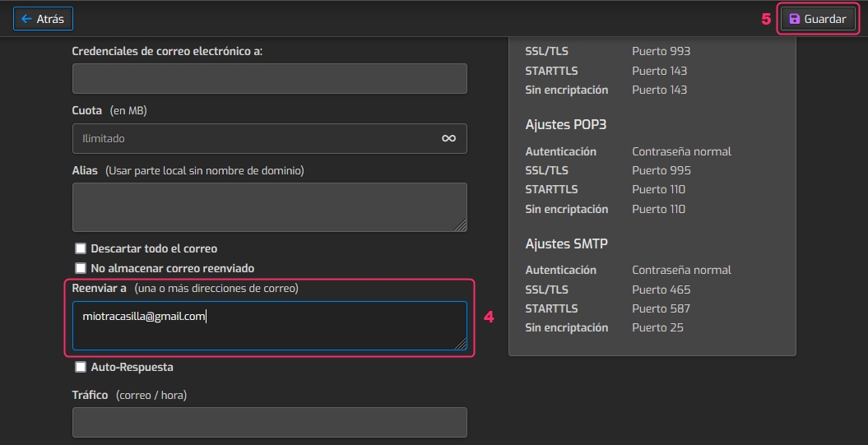Click the Guardar save button

click(x=818, y=18)
